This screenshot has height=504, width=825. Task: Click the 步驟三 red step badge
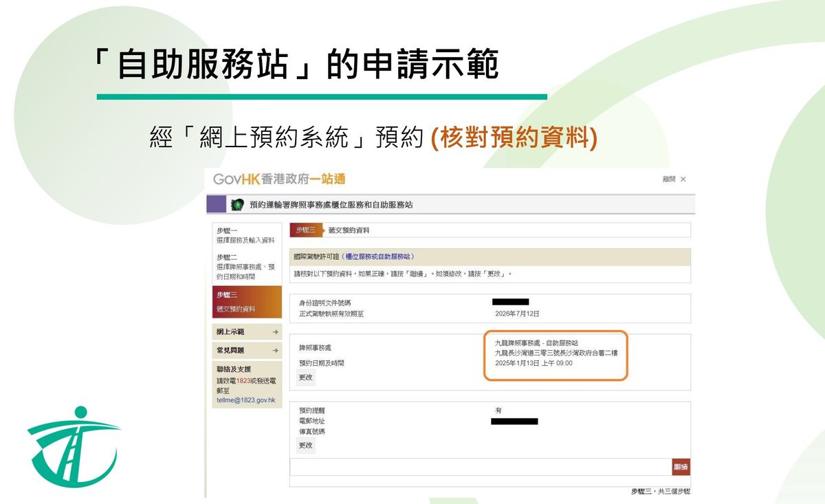pos(305,230)
